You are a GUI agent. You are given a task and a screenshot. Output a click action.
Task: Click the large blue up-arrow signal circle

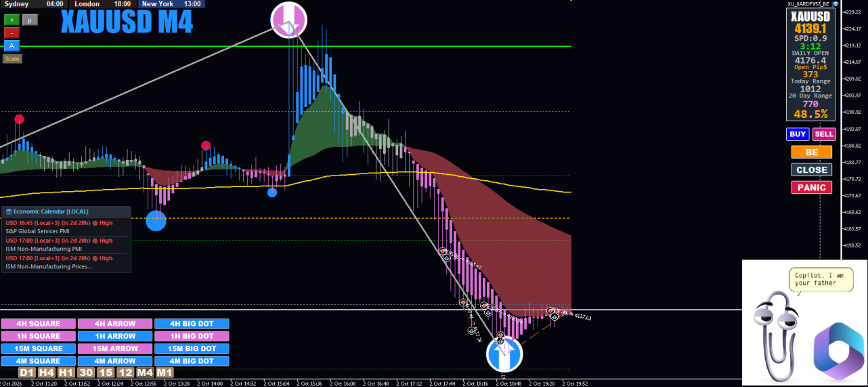504,354
